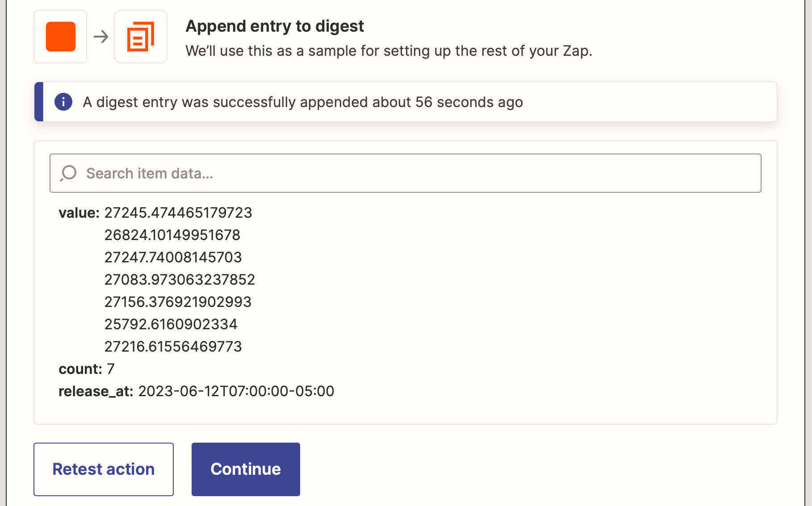812x506 pixels.
Task: Select the Digest by Zapier app icon
Action: point(140,36)
